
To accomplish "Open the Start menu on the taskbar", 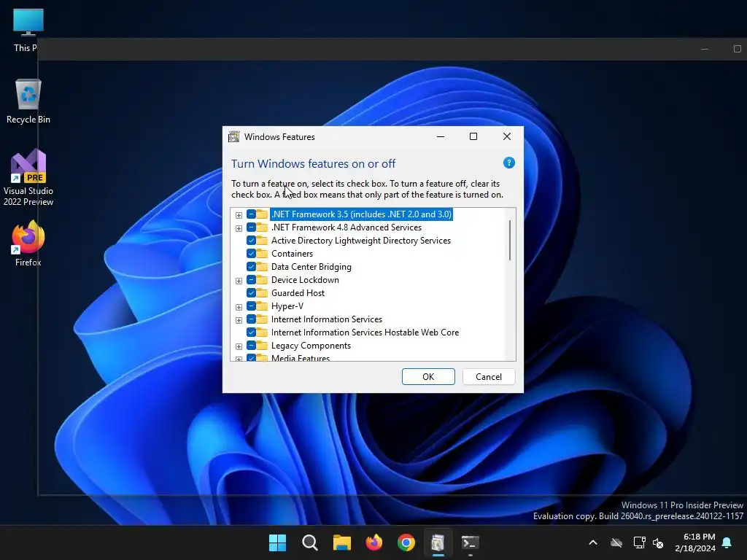I will pos(277,542).
